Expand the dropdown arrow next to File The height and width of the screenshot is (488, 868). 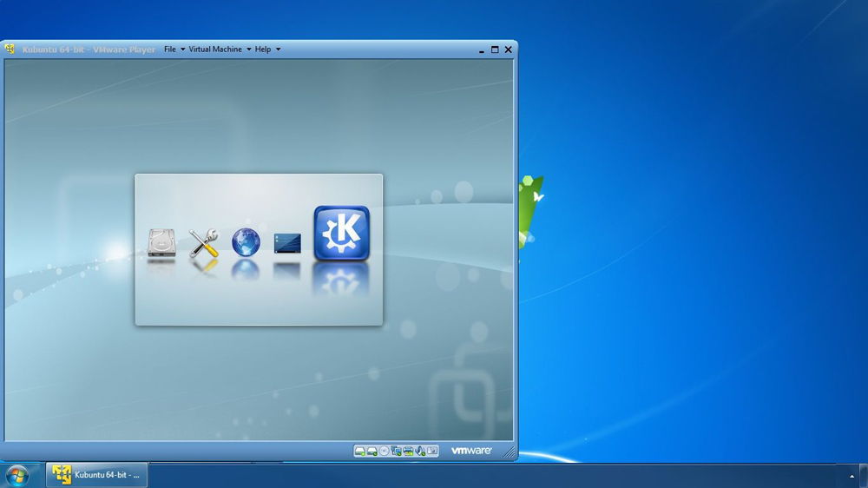click(x=182, y=49)
